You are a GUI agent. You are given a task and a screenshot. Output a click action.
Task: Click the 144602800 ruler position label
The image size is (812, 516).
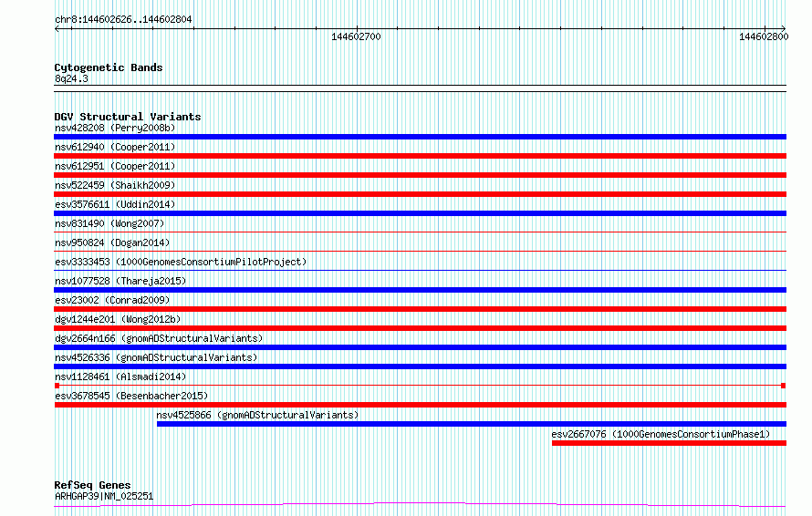click(764, 36)
